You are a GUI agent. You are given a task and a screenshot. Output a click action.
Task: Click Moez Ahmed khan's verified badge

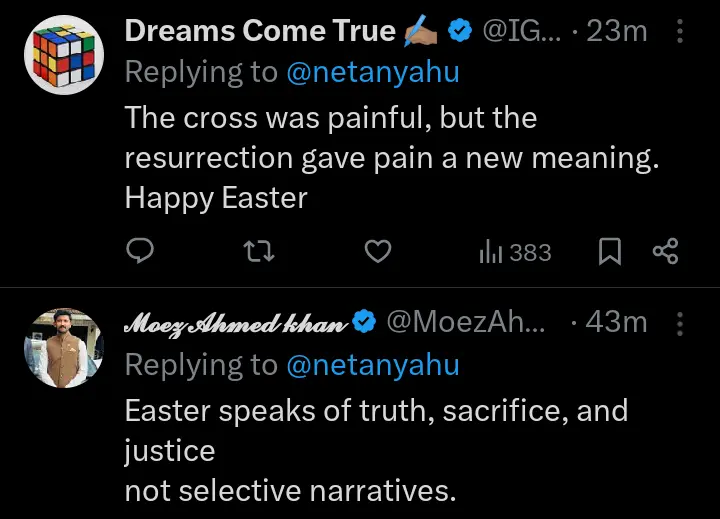click(365, 322)
